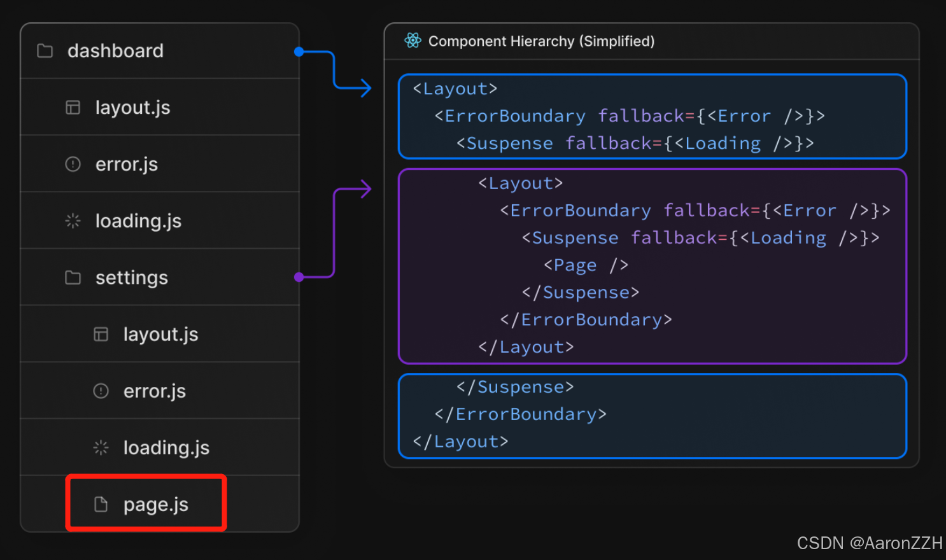This screenshot has height=560, width=946.
Task: Click the Component Hierarchy (Simplified) title
Action: [541, 41]
